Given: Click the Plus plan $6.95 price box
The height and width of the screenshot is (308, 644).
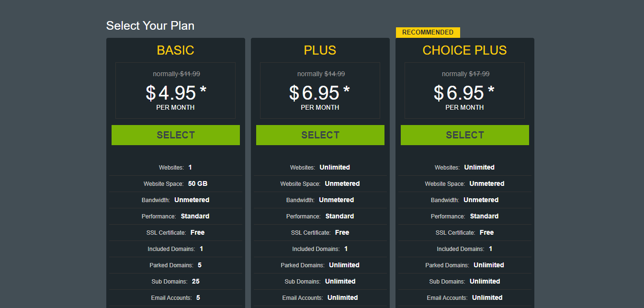Looking at the screenshot, I should (320, 91).
